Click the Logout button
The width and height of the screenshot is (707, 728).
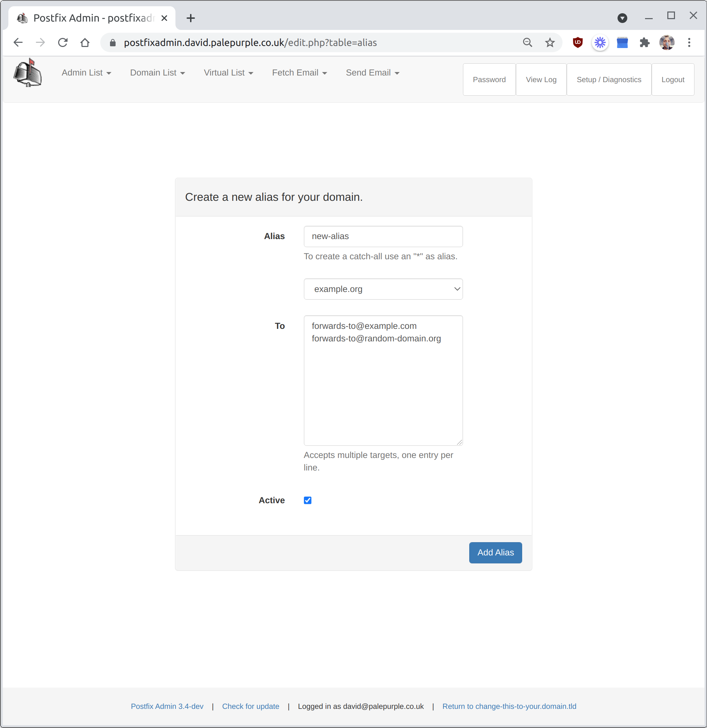673,79
